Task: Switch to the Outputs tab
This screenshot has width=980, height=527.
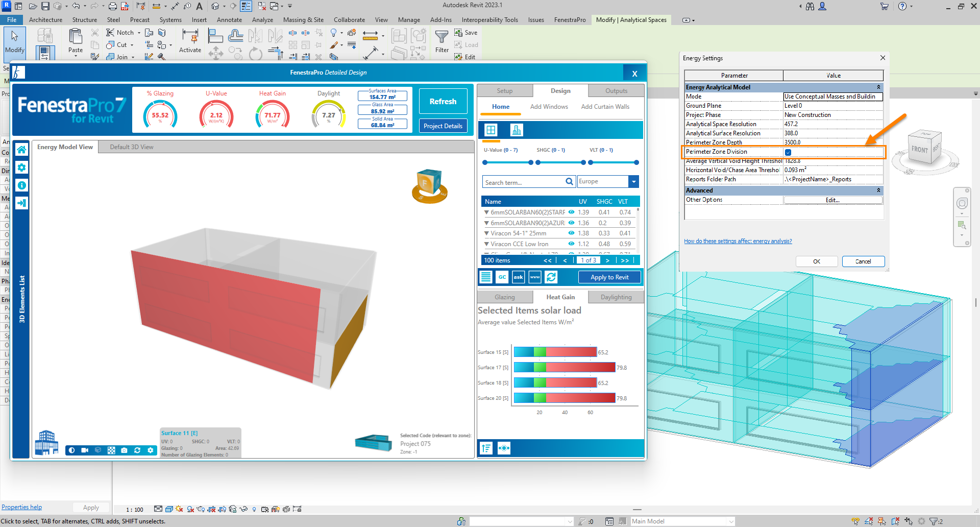Action: tap(616, 91)
